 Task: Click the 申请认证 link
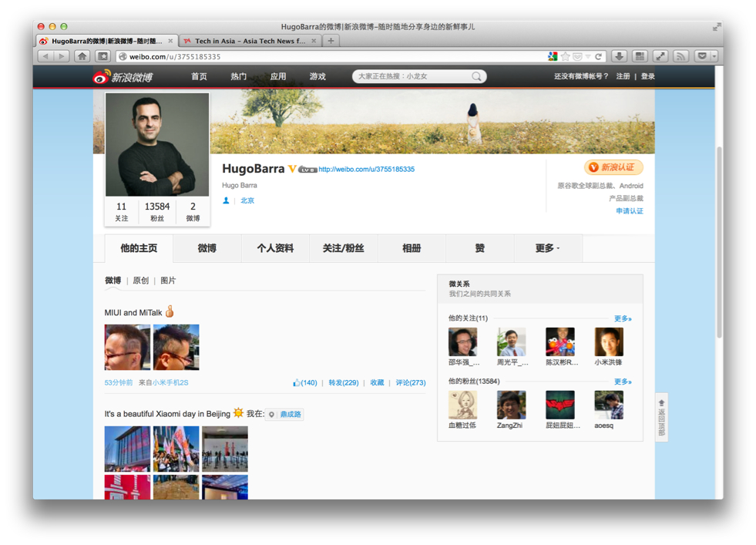click(x=630, y=210)
